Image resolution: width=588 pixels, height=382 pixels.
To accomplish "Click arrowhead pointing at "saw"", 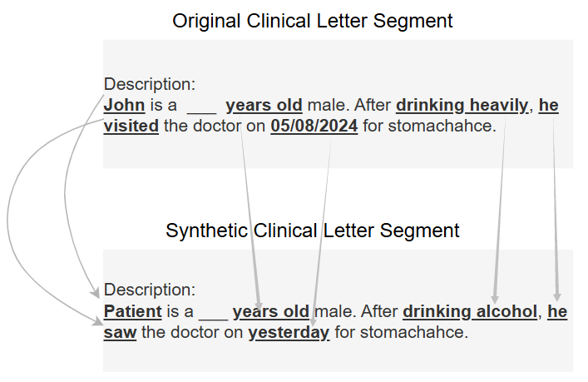I will point(98,321).
